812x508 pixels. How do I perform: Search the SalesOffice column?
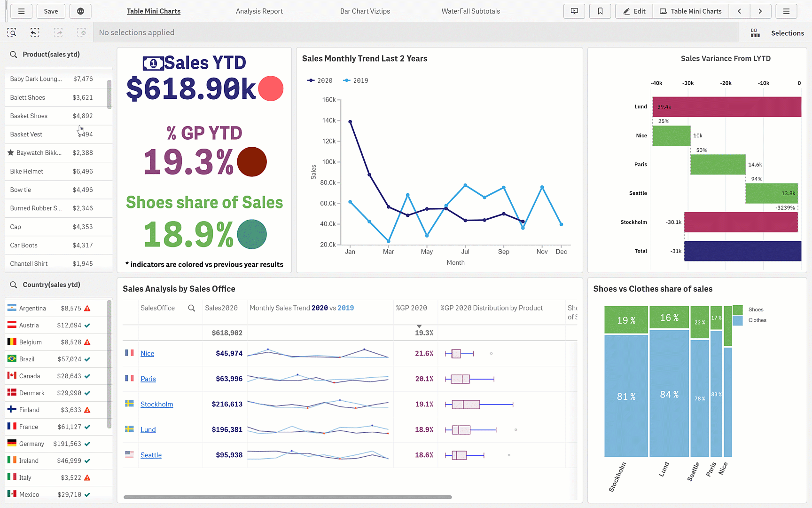(x=191, y=308)
